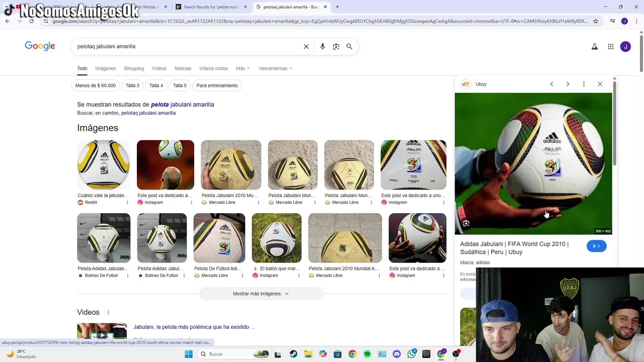Screen dimensions: 644x362
Task: Start voice search with microphone icon
Action: pyautogui.click(x=323, y=46)
